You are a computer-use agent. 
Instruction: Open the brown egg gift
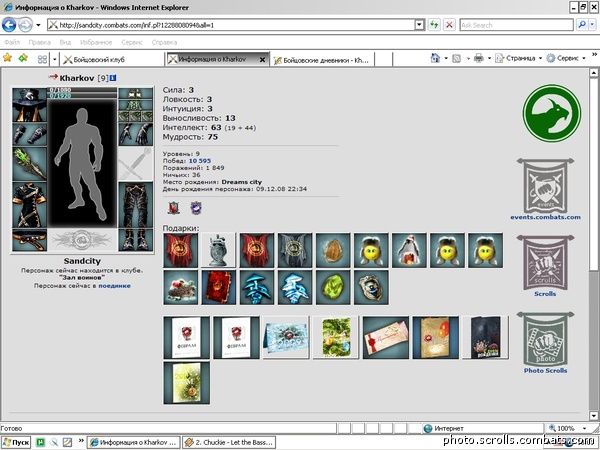click(333, 250)
